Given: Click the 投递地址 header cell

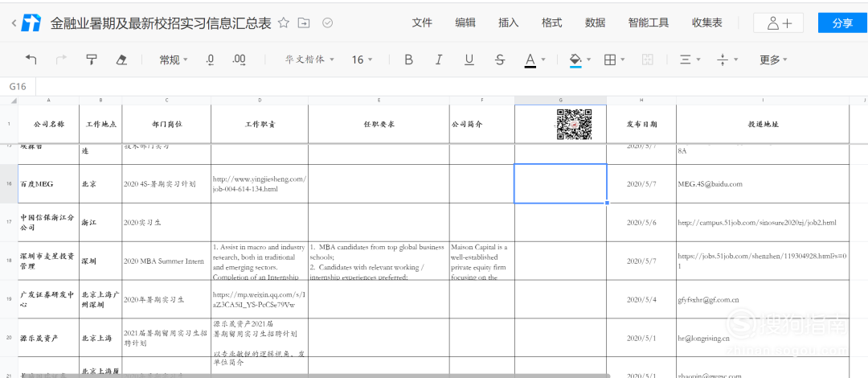Looking at the screenshot, I should click(762, 124).
